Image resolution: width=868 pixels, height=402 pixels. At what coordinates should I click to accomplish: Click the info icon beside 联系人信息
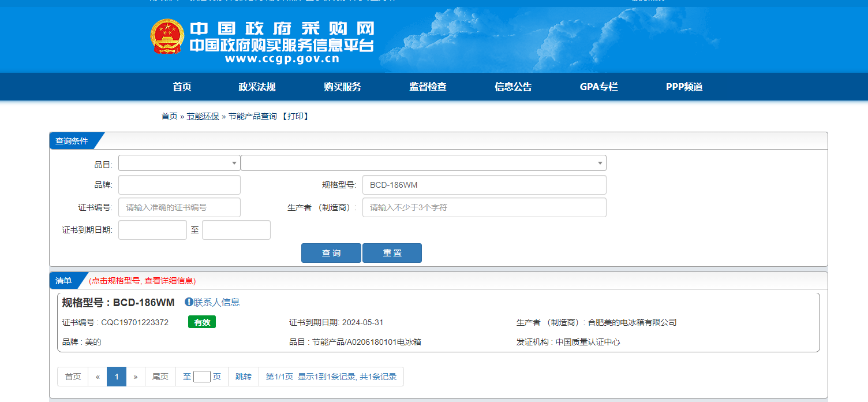[189, 302]
